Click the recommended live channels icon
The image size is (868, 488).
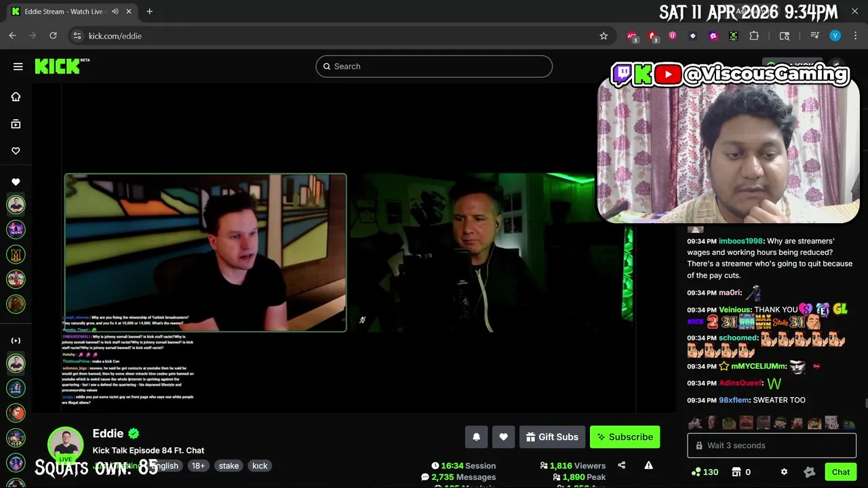tap(16, 340)
